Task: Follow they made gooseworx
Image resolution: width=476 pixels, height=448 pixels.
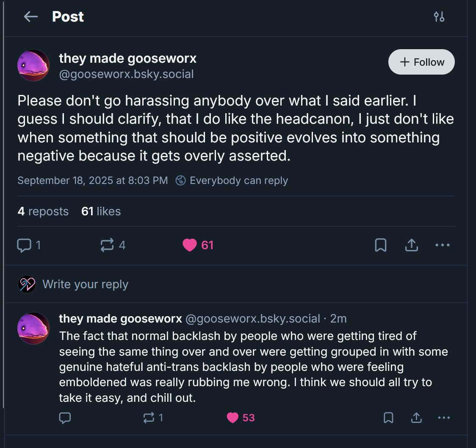Action: 421,62
